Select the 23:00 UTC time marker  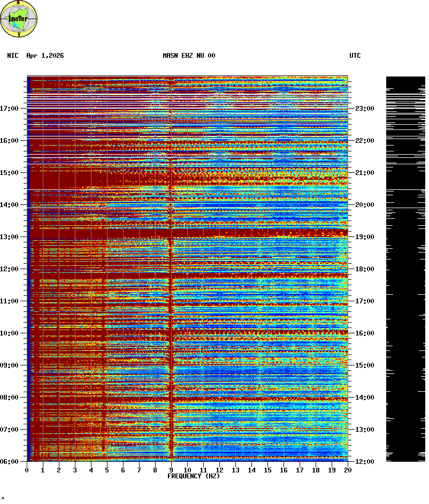coord(364,109)
